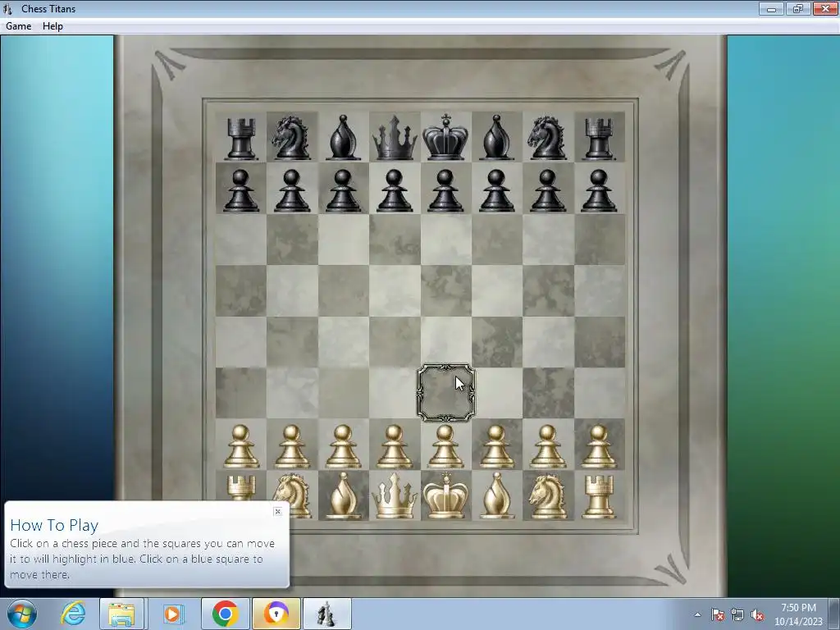Select the black pawn on e7
840x630 pixels.
pyautogui.click(x=445, y=190)
